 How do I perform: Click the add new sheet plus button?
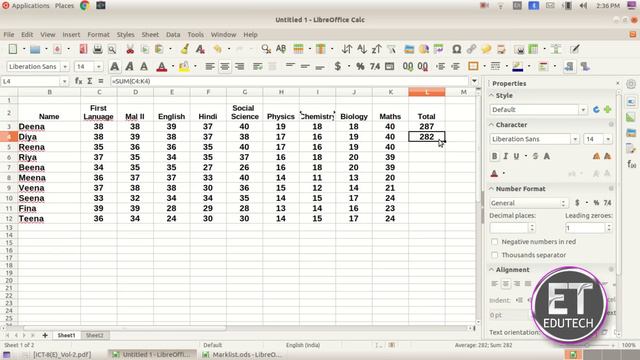point(45,336)
